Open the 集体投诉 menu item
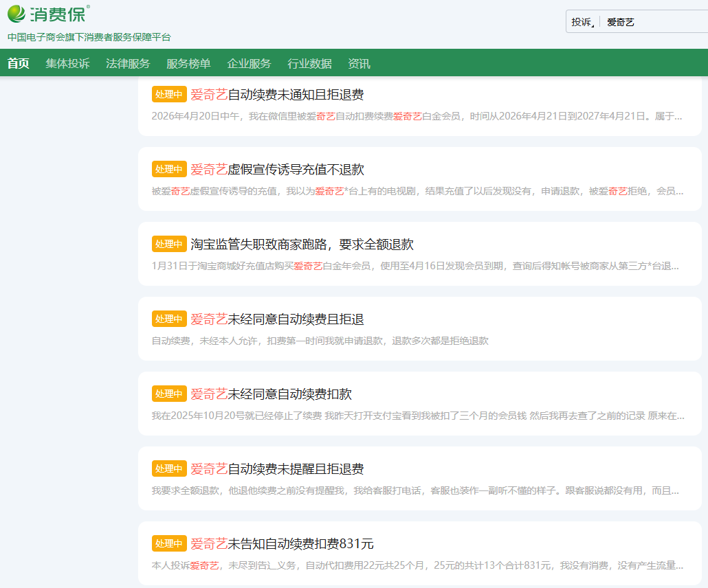Image resolution: width=708 pixels, height=588 pixels. (67, 63)
